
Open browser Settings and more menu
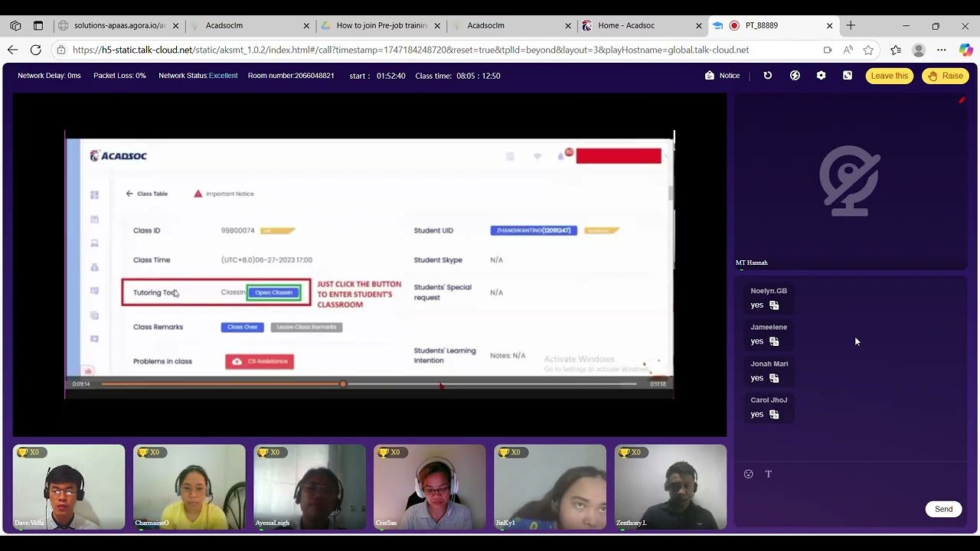[942, 50]
